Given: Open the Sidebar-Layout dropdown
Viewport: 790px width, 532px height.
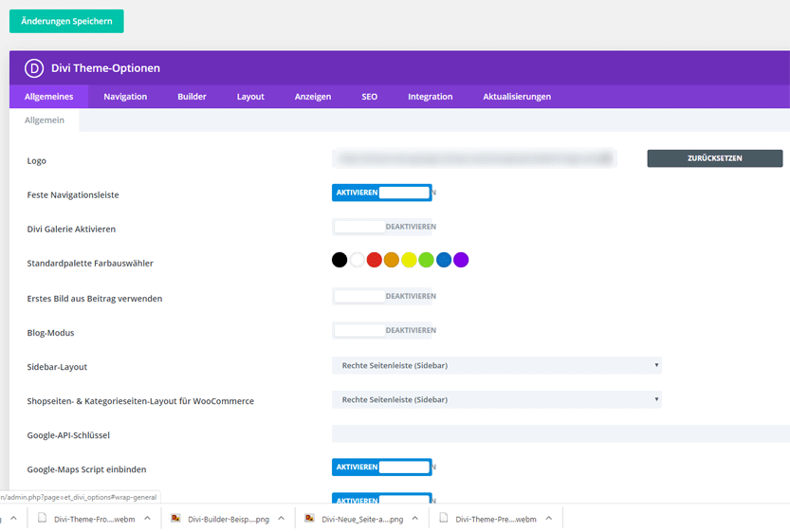Looking at the screenshot, I should (497, 365).
